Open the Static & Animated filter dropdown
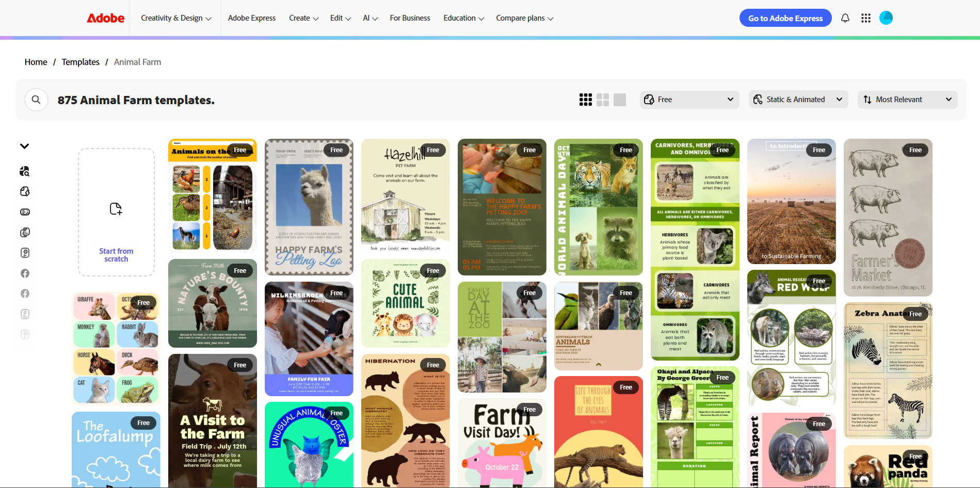 [798, 99]
